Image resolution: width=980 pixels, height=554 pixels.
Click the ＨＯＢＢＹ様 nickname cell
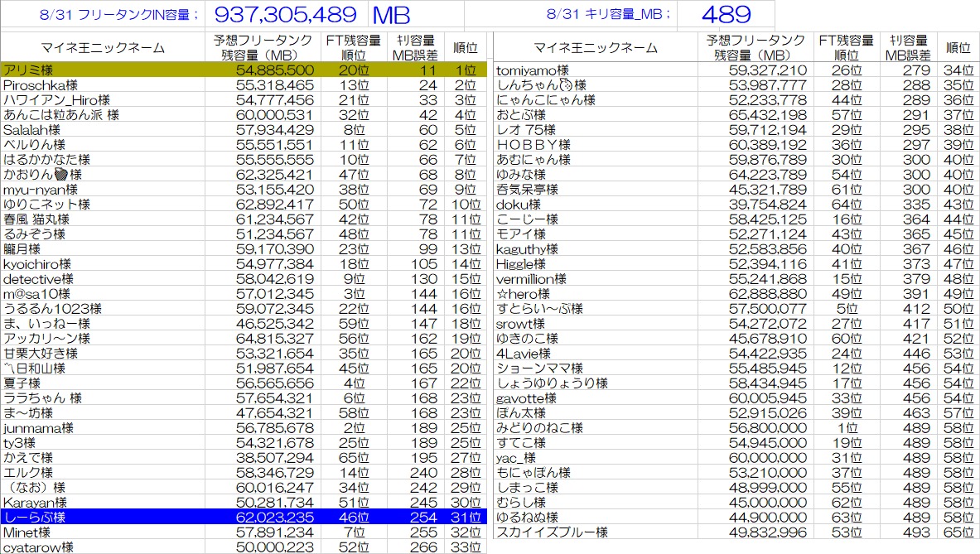[596, 145]
